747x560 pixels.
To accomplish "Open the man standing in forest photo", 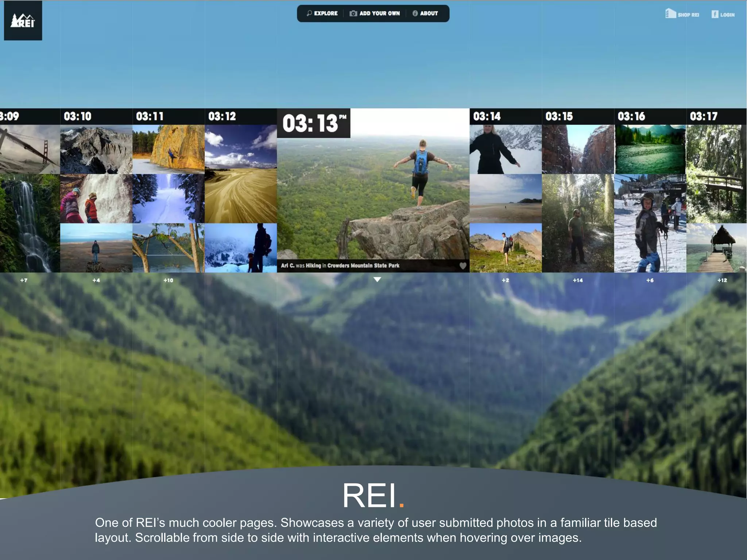I will pos(578,223).
